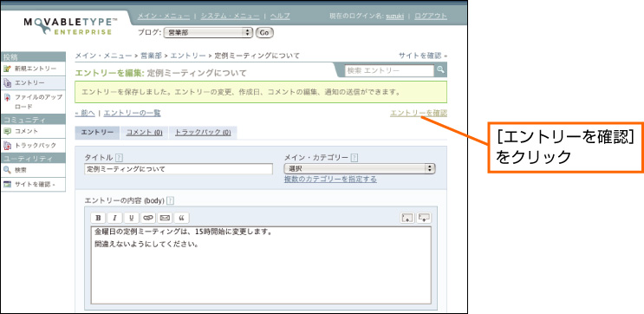Click the 検索 sidebar icon
The height and width of the screenshot is (314, 644).
click(x=8, y=170)
